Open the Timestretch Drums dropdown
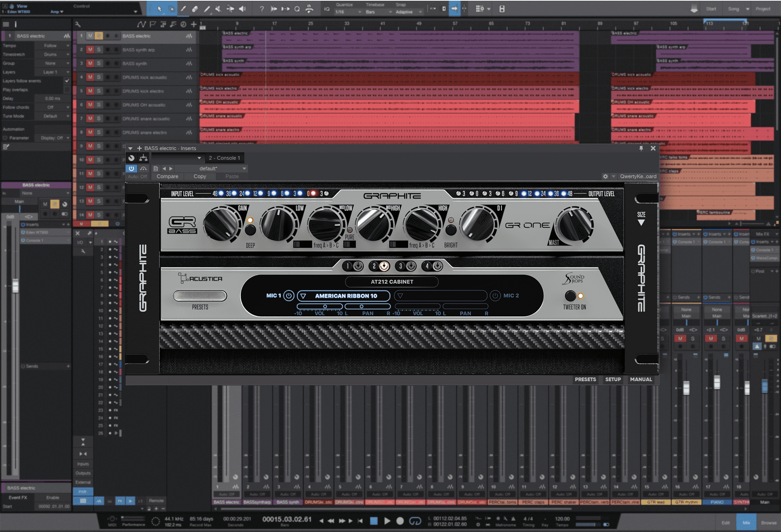781x532 pixels. click(53, 54)
